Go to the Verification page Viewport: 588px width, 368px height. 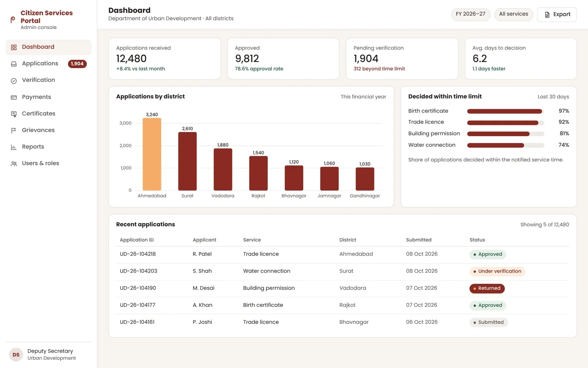tap(48, 80)
